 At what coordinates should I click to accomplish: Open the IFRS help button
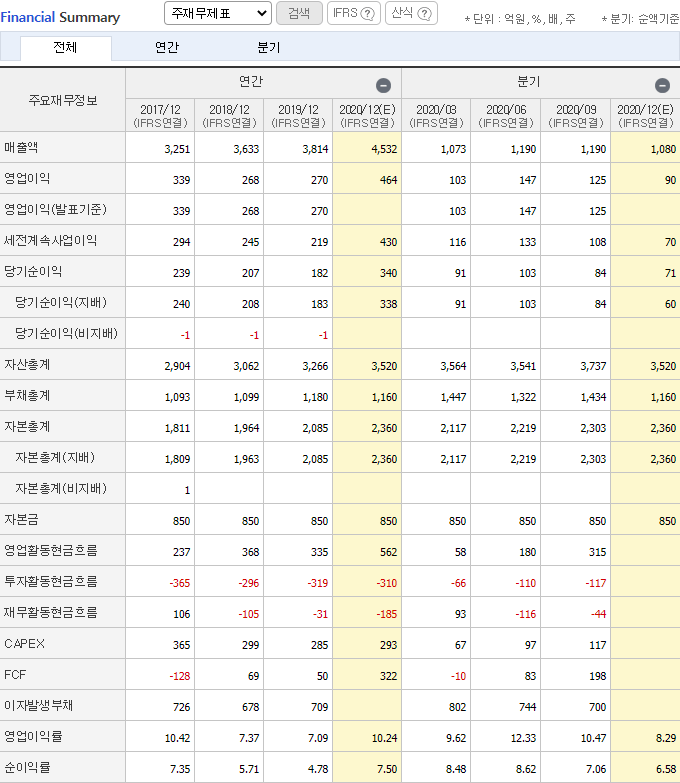point(354,13)
